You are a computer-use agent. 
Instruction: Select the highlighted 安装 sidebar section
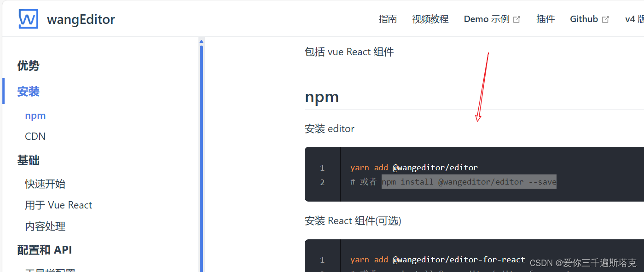28,91
